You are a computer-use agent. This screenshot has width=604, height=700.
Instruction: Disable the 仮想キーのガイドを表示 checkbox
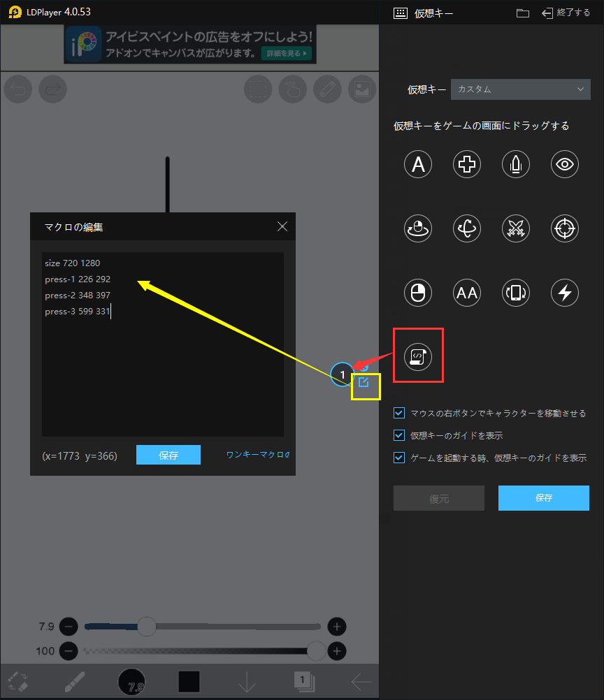(399, 435)
